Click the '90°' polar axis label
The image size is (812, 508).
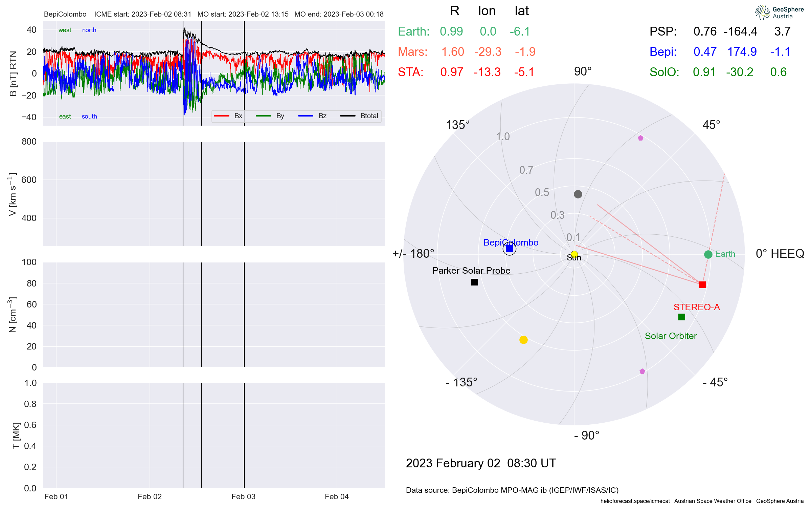(x=583, y=71)
